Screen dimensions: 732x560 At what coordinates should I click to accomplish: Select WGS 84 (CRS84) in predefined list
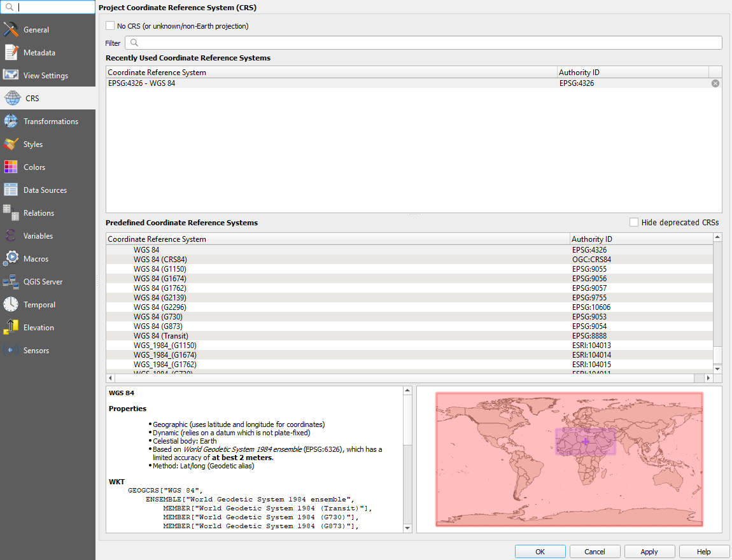409,260
